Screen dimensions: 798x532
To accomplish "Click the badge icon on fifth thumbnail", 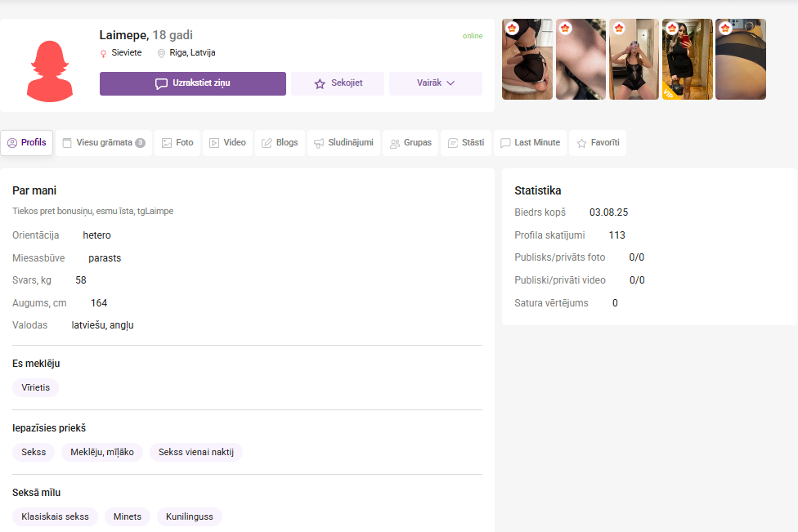I will [x=726, y=28].
